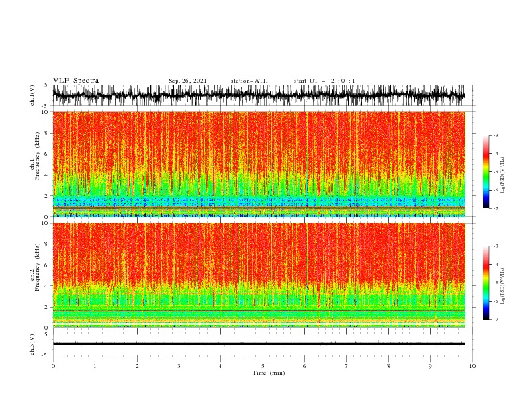Select the "ch.1(V)" waveform axis label
Screen dimensions: 532x411
[x=32, y=95]
